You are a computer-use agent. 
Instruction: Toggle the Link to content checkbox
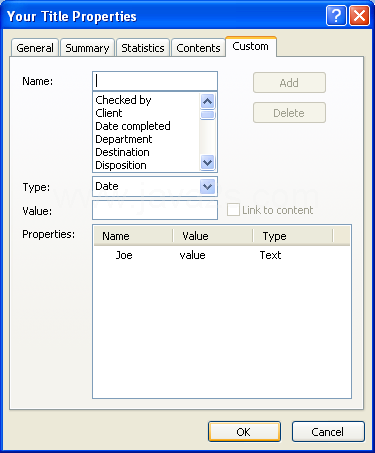(x=233, y=210)
